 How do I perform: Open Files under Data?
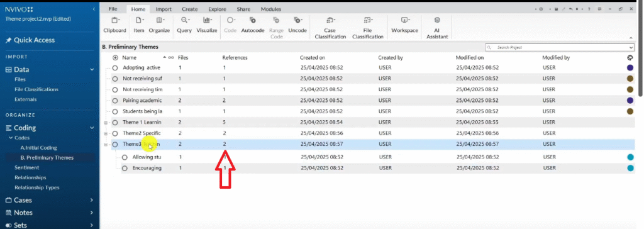pyautogui.click(x=19, y=80)
